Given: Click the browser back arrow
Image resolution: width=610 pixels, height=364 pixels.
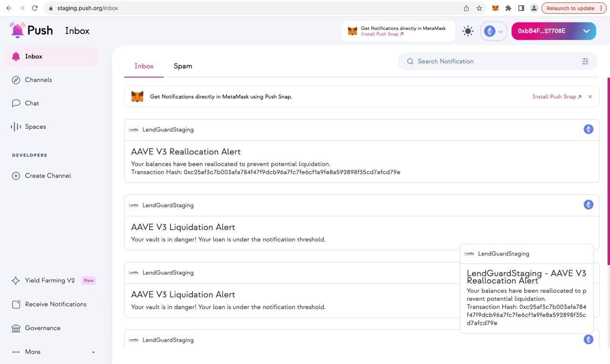Looking at the screenshot, I should (x=9, y=8).
